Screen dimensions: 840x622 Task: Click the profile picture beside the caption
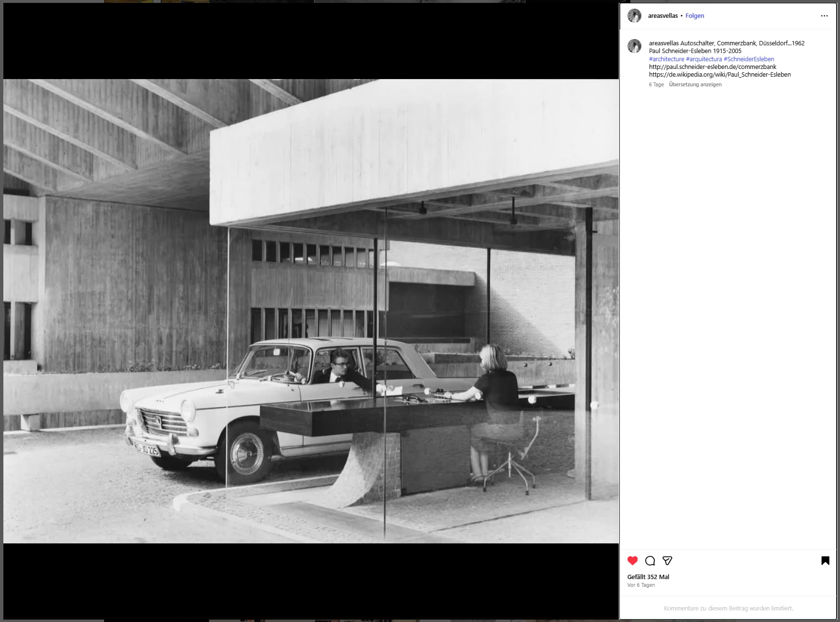click(634, 46)
